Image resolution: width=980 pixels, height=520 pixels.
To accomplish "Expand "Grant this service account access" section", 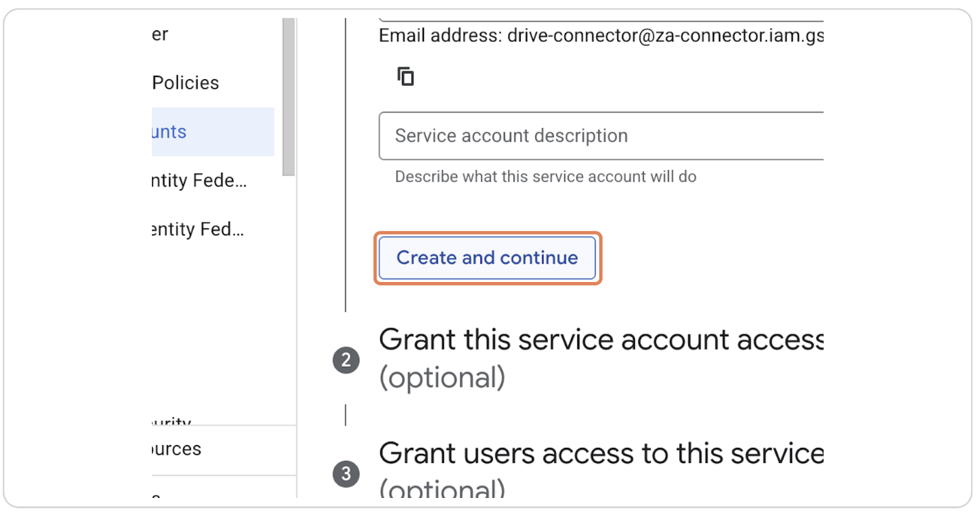I will [x=601, y=340].
